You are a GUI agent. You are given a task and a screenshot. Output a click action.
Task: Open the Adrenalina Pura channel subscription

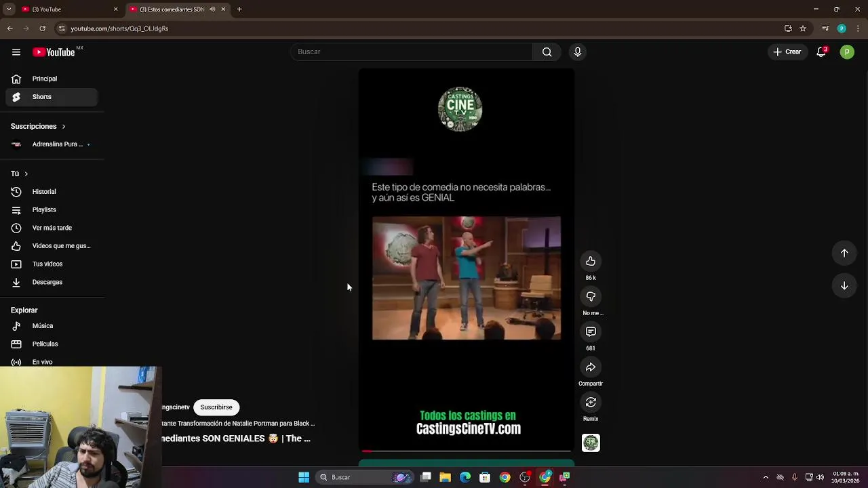click(x=52, y=144)
